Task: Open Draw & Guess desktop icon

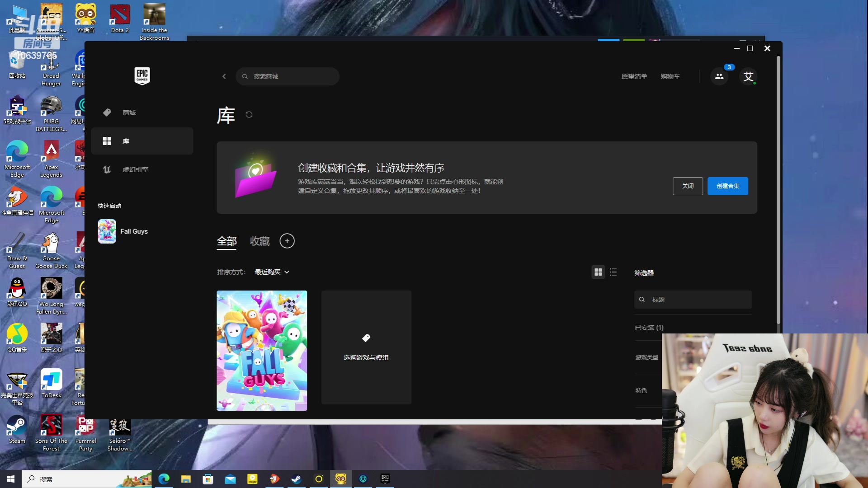Action: point(17,251)
